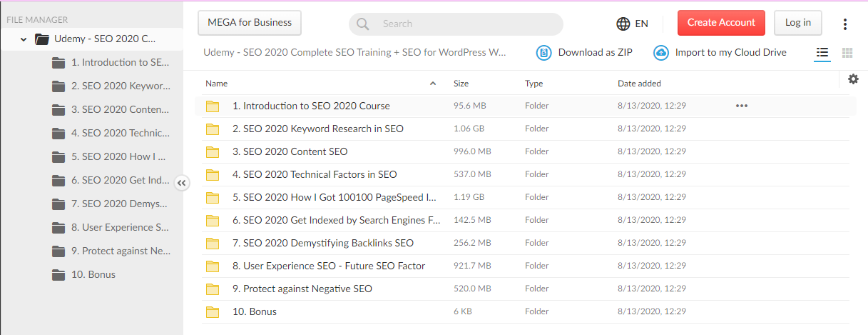The image size is (868, 335).
Task: Click the Log in button
Action: (x=797, y=23)
